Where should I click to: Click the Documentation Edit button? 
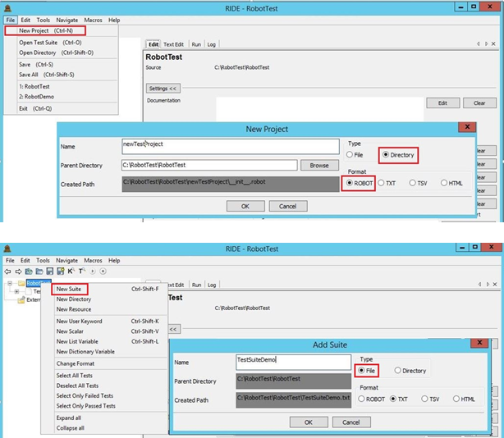(442, 103)
